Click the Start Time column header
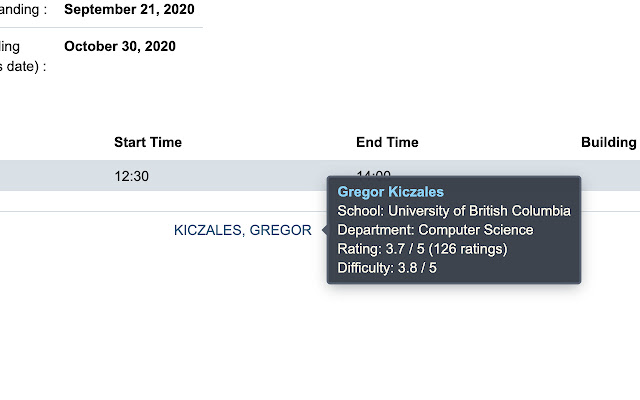 [x=148, y=143]
